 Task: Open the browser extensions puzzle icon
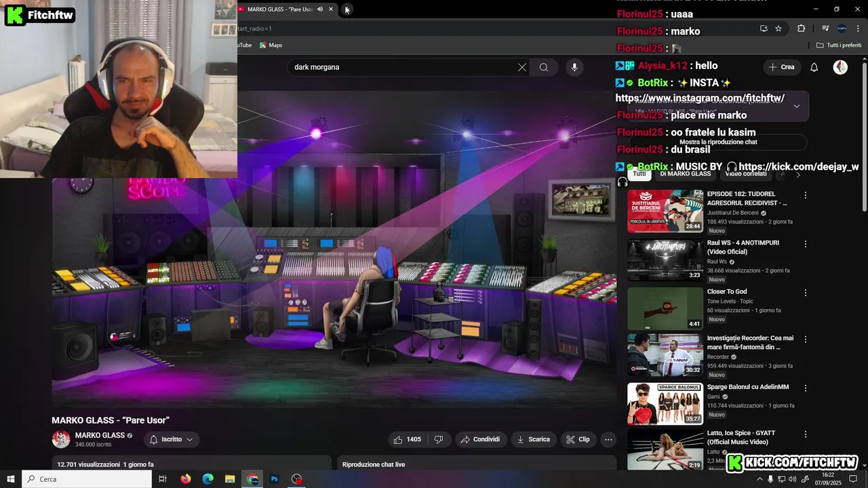click(x=802, y=28)
